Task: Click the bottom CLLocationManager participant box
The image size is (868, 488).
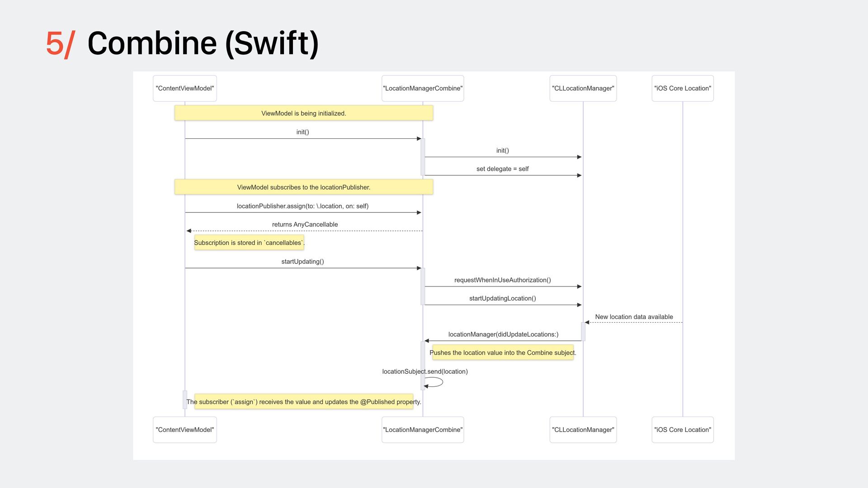Action: [x=583, y=430]
